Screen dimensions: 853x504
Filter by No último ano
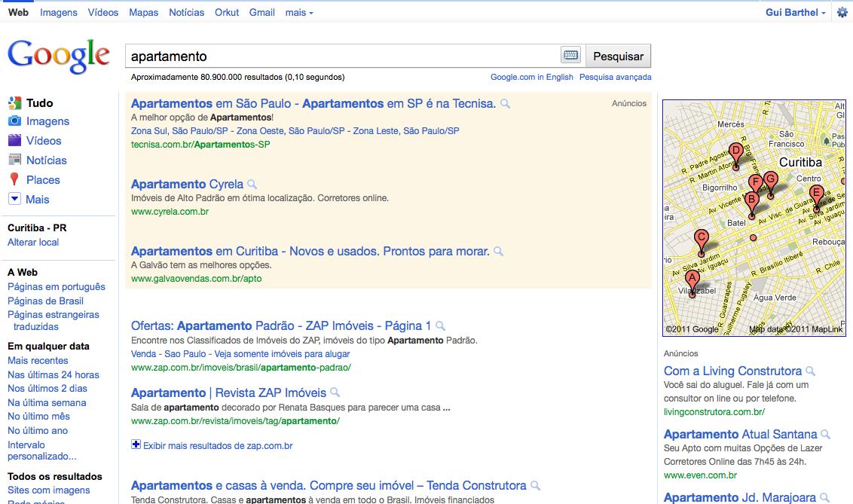(x=38, y=430)
